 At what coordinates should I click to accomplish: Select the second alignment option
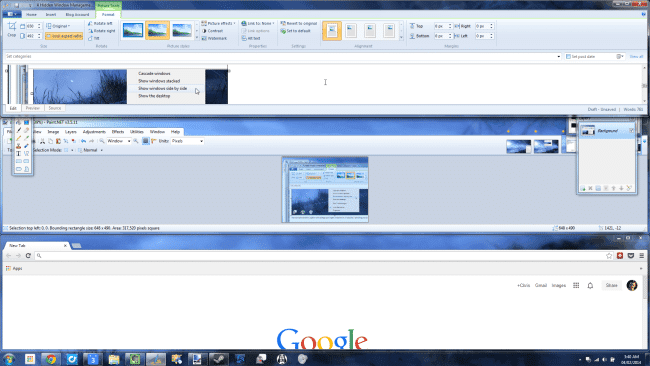click(351, 31)
